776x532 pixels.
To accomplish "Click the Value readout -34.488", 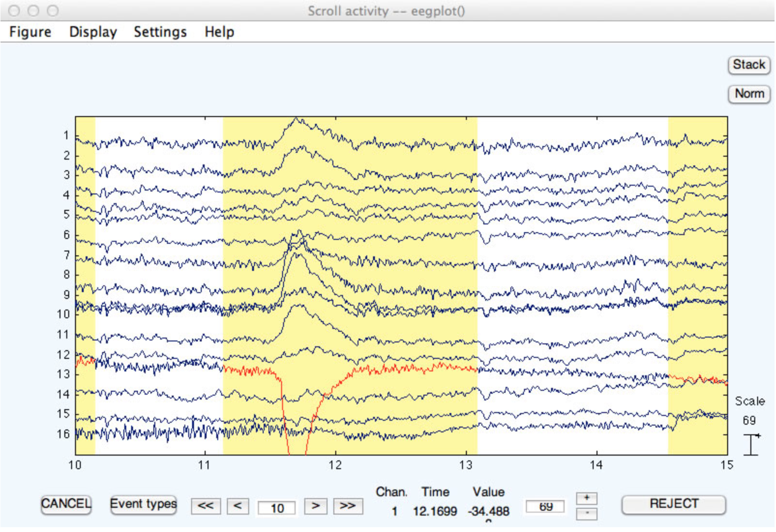I will point(488,511).
